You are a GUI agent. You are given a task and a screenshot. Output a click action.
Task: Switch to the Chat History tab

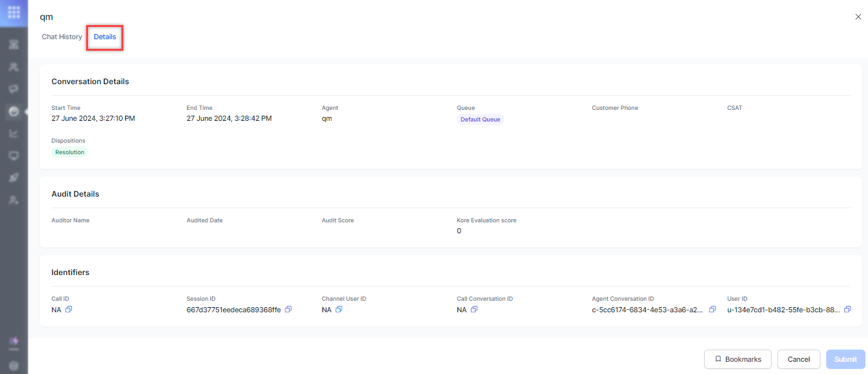click(62, 37)
